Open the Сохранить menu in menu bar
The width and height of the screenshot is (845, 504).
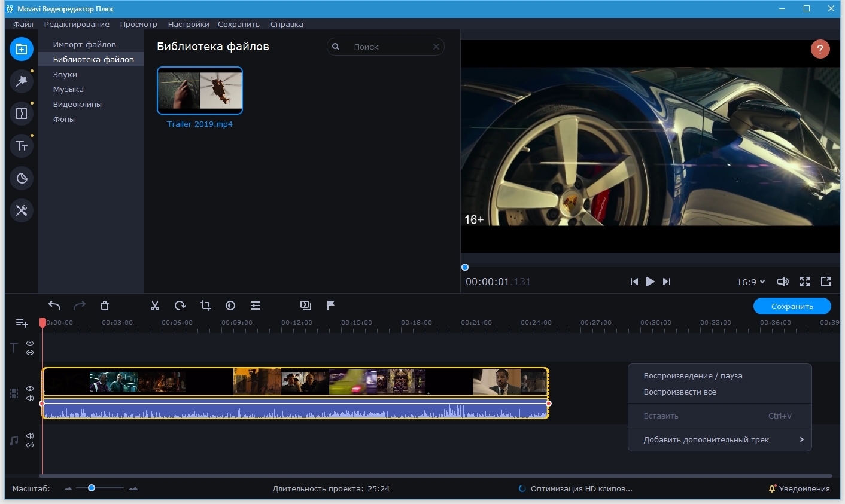239,25
